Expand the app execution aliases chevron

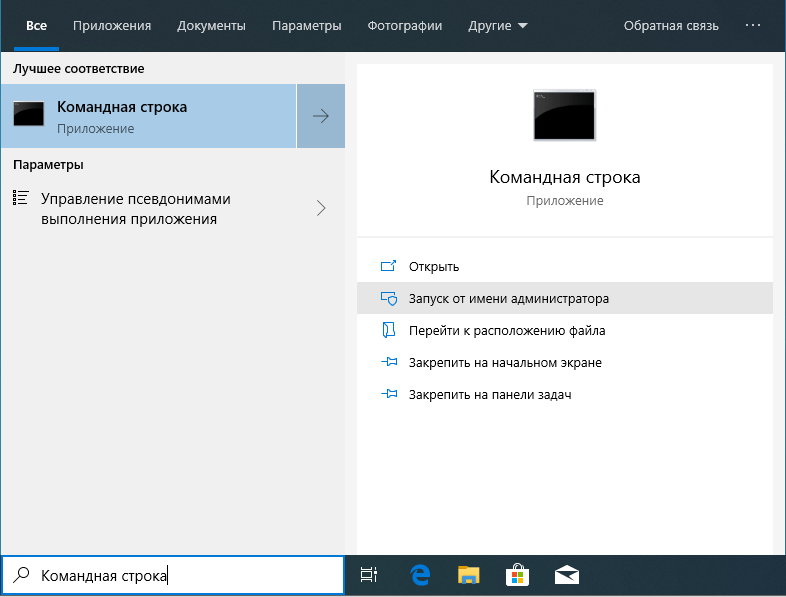pos(321,208)
